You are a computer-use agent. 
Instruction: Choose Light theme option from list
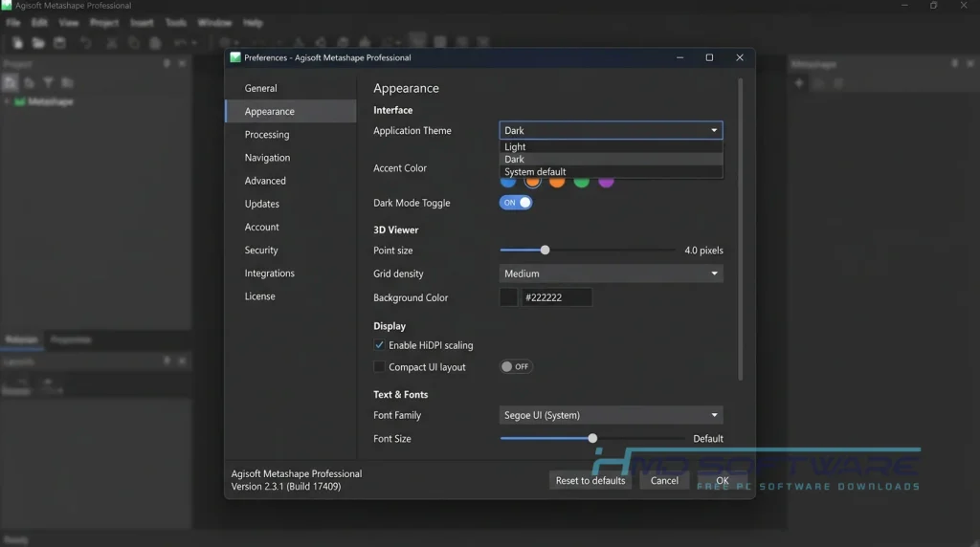point(611,146)
